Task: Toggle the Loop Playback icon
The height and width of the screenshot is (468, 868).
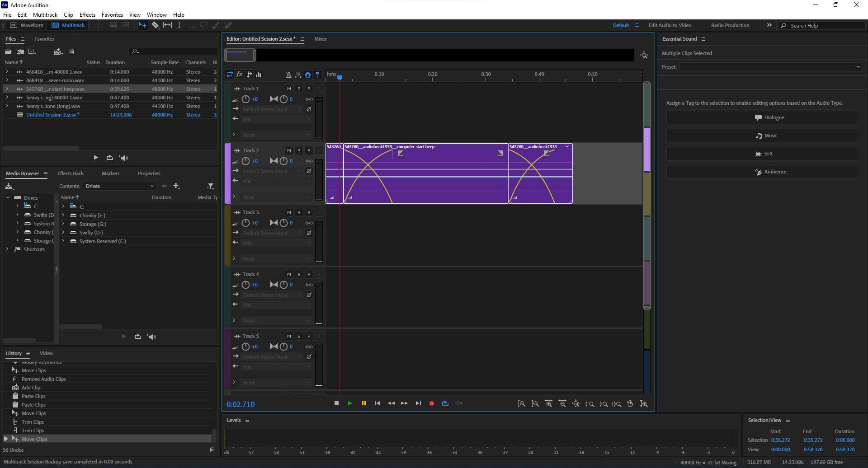Action: pyautogui.click(x=445, y=403)
